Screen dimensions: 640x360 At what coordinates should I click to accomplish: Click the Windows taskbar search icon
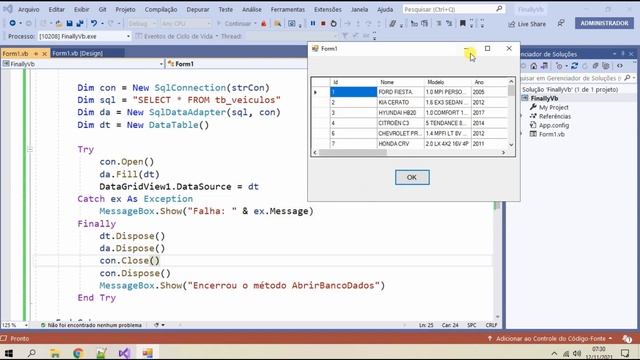pyautogui.click(x=31, y=353)
